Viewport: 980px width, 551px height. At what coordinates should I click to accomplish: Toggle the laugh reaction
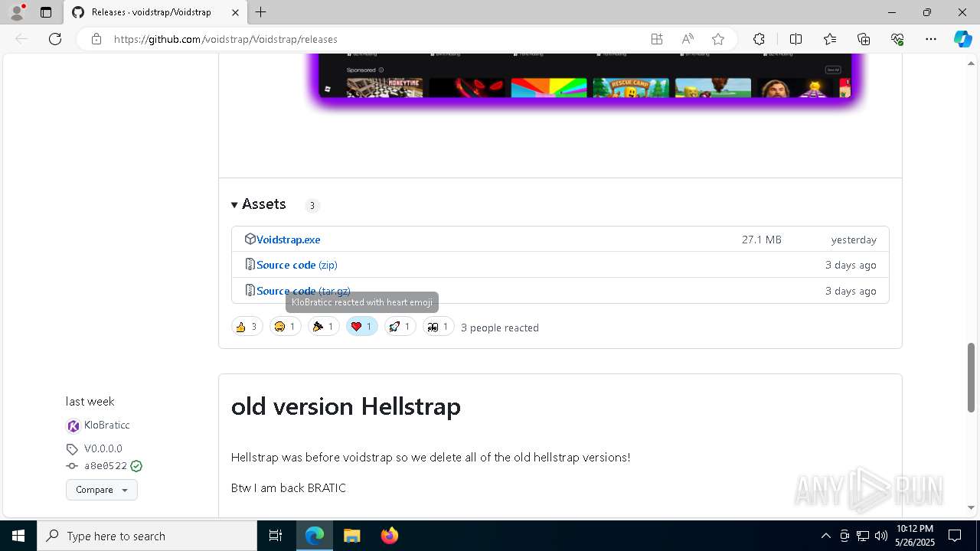[x=285, y=327]
